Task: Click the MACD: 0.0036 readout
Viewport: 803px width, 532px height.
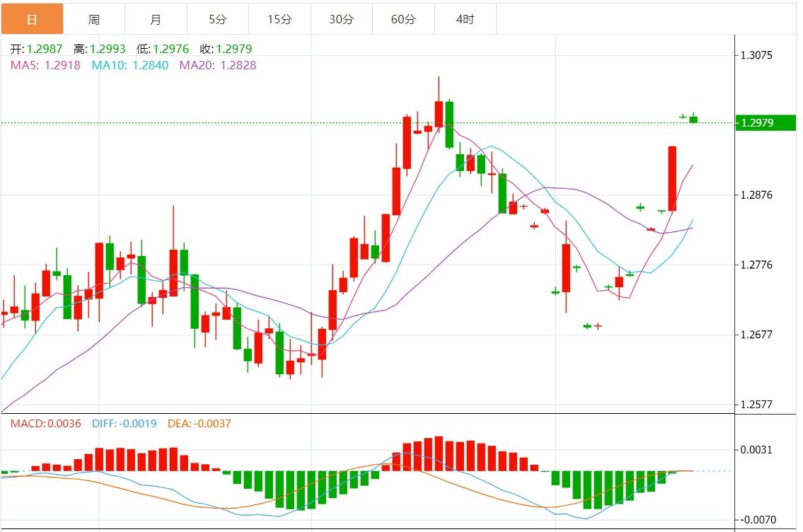Action: [x=45, y=424]
